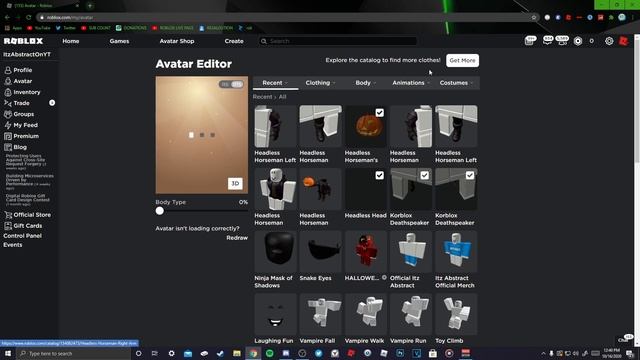This screenshot has width=640, height=360.
Task: Click the All breadcrumb link
Action: coord(282,97)
